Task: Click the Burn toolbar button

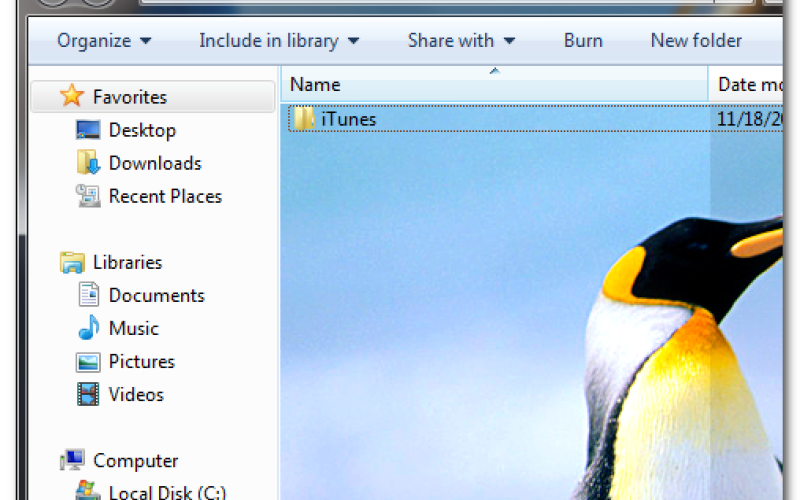Action: coord(583,41)
